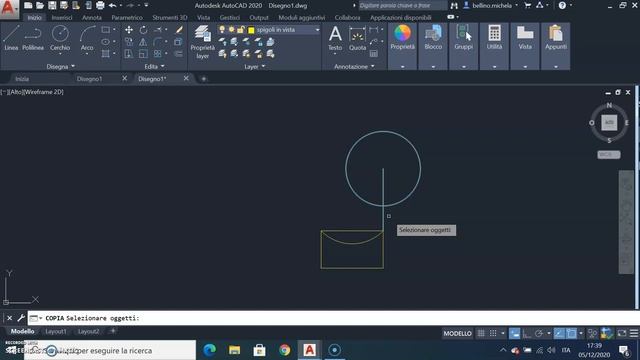The height and width of the screenshot is (360, 640).
Task: Select the Polilinea tool
Action: (33, 38)
